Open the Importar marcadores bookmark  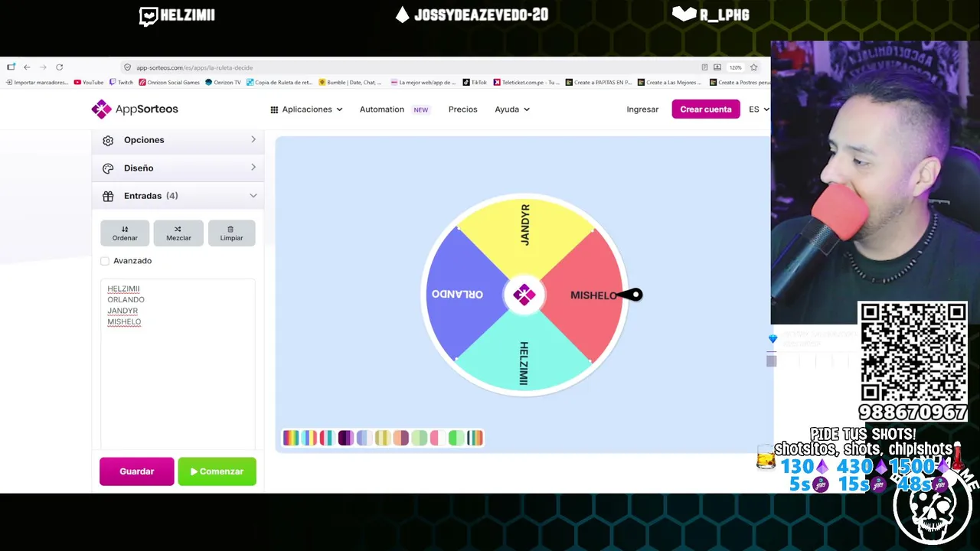tap(37, 83)
